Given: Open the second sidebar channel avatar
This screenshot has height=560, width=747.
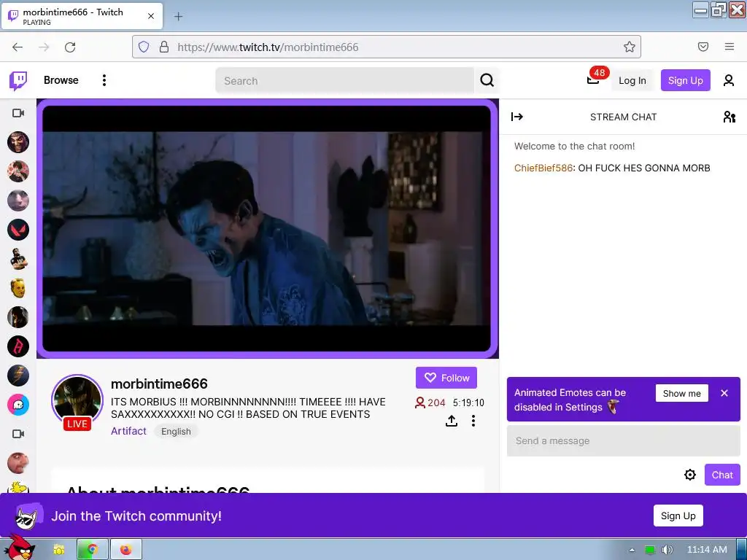Looking at the screenshot, I should pyautogui.click(x=18, y=171).
